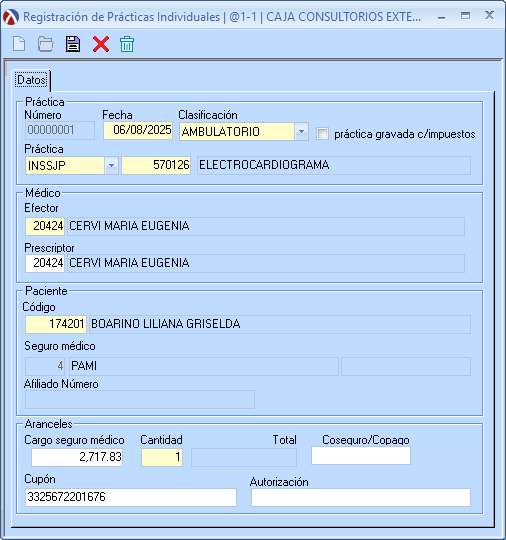
Task: Click the application logo in title bar
Action: (11, 17)
